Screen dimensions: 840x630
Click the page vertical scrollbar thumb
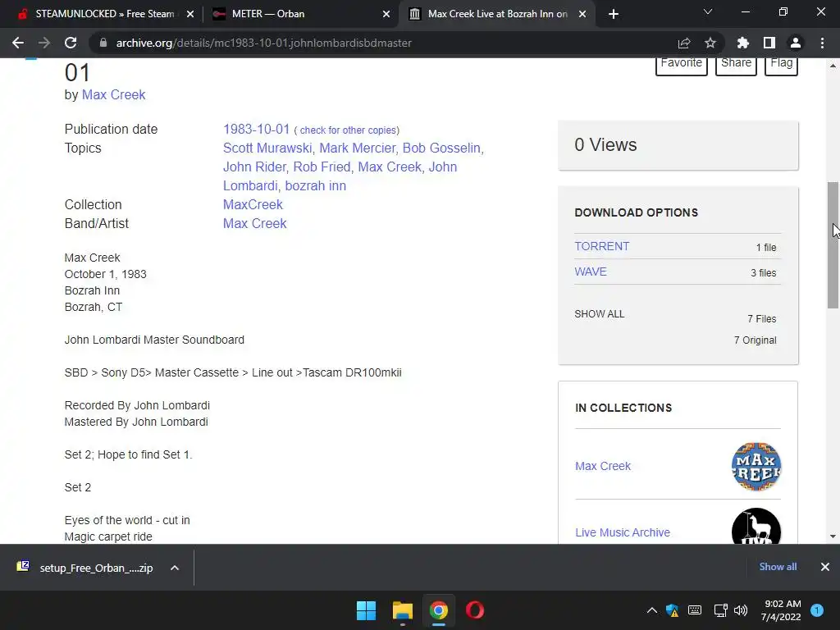833,244
